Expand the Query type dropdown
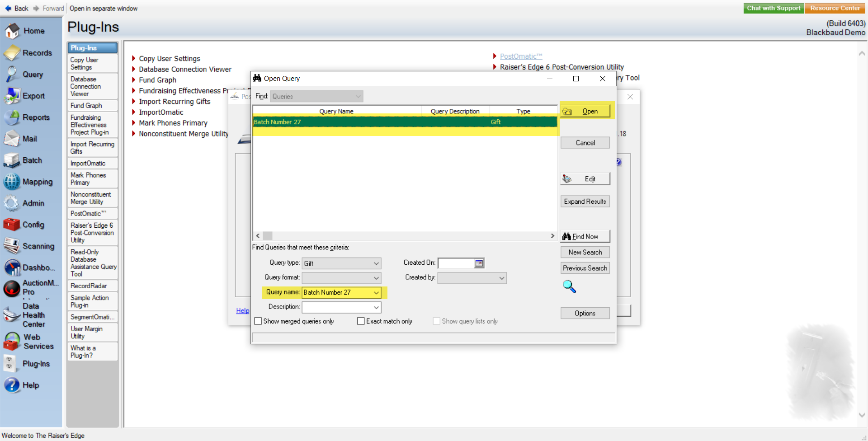Image resolution: width=868 pixels, height=441 pixels. coord(376,263)
